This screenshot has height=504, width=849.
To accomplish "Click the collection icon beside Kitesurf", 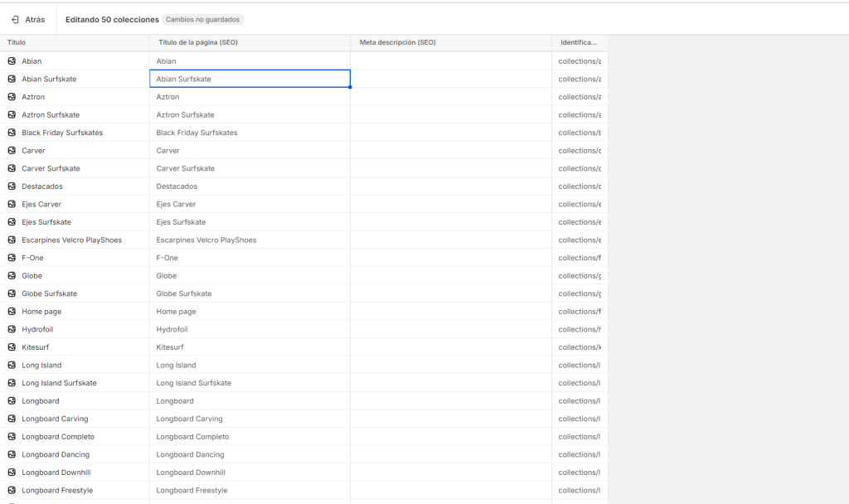I will pos(12,347).
